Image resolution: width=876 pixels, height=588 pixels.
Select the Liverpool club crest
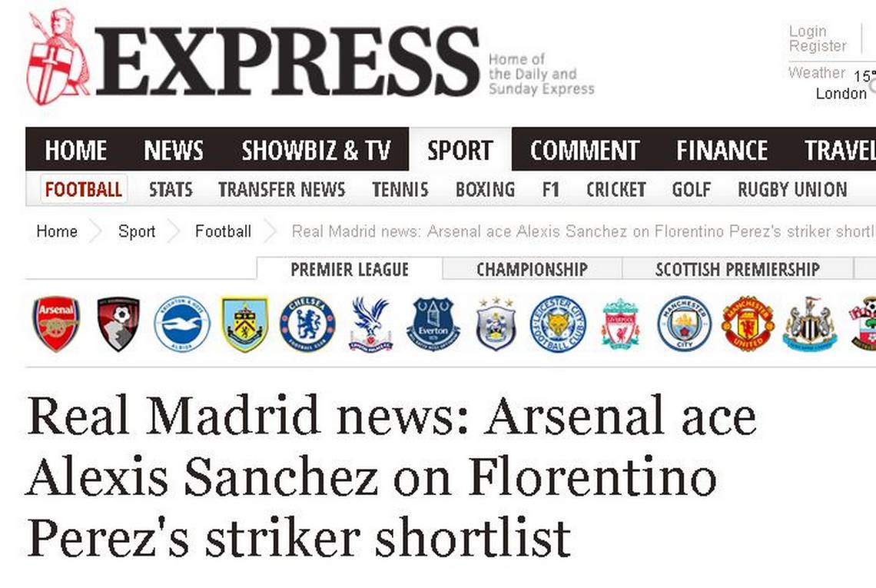(621, 324)
